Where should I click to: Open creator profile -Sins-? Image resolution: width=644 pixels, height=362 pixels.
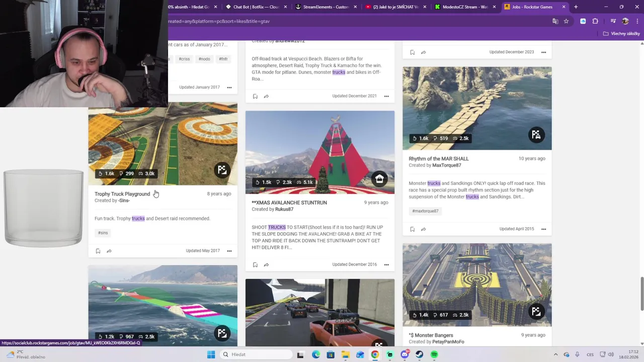(x=124, y=201)
